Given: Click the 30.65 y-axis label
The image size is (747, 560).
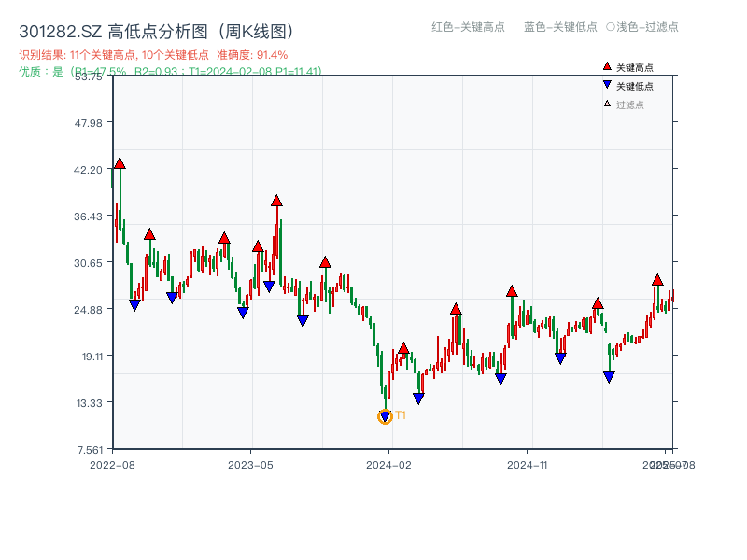Looking at the screenshot, I should (x=88, y=263).
